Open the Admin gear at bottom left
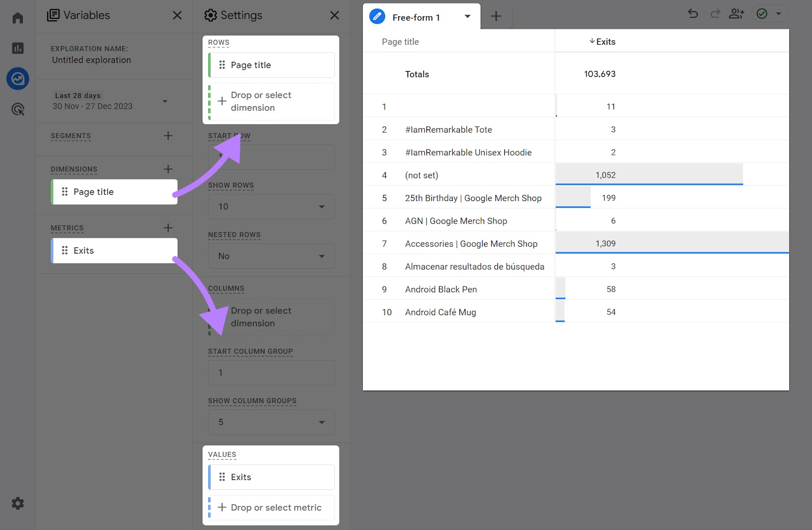This screenshot has width=812, height=530. [17, 503]
